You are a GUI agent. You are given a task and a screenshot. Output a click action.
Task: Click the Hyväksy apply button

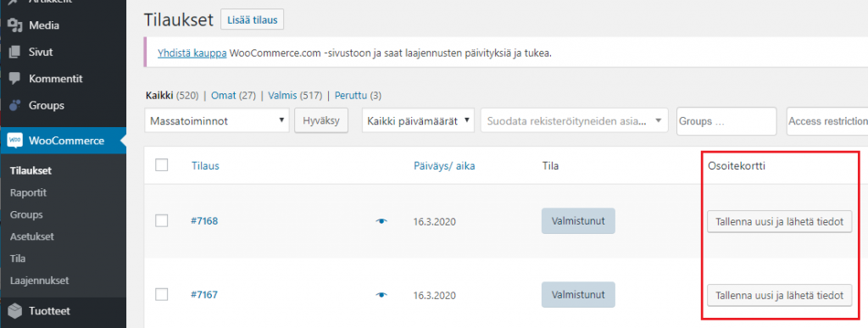tap(321, 120)
